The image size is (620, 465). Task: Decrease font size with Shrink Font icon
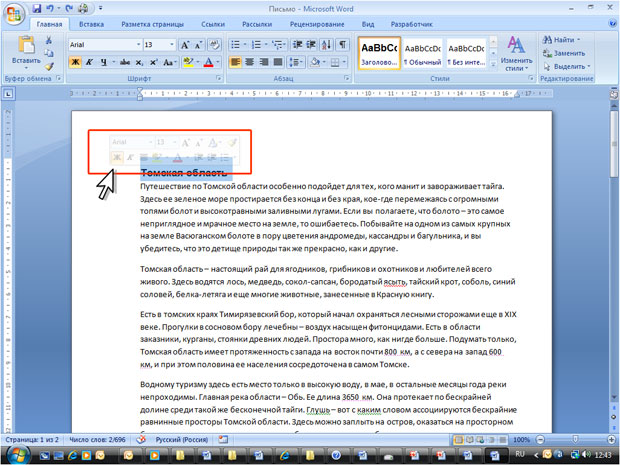(198, 45)
